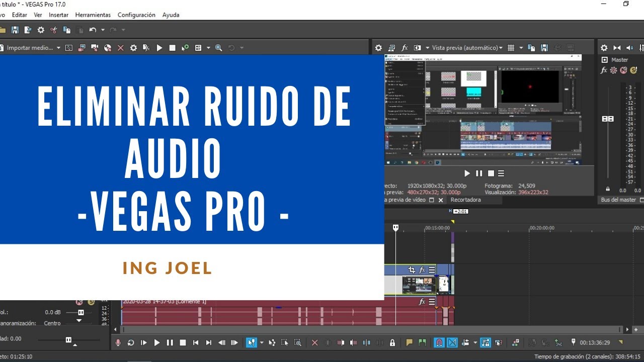Switch to the Recortadora tab
This screenshot has width=644, height=362.
tap(465, 200)
